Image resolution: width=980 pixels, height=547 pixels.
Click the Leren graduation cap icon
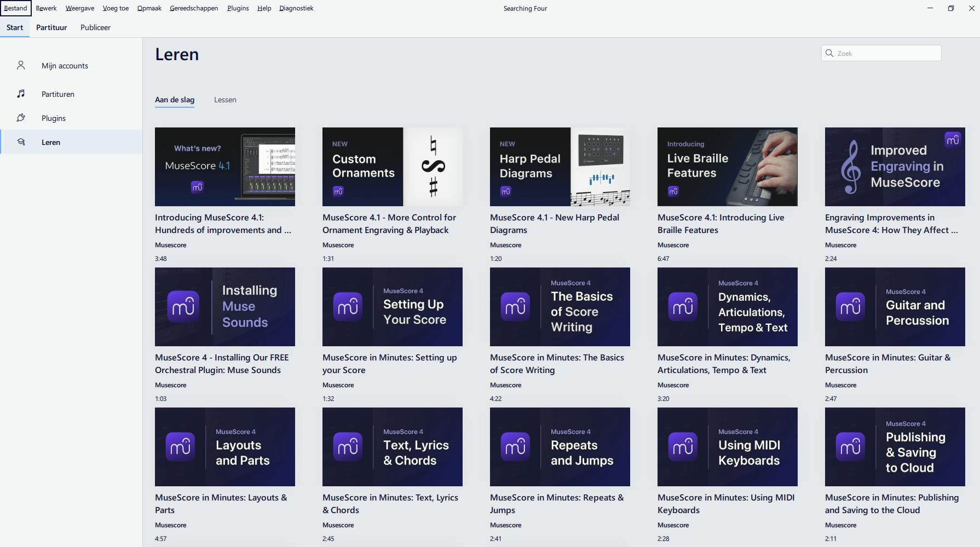[x=21, y=142]
